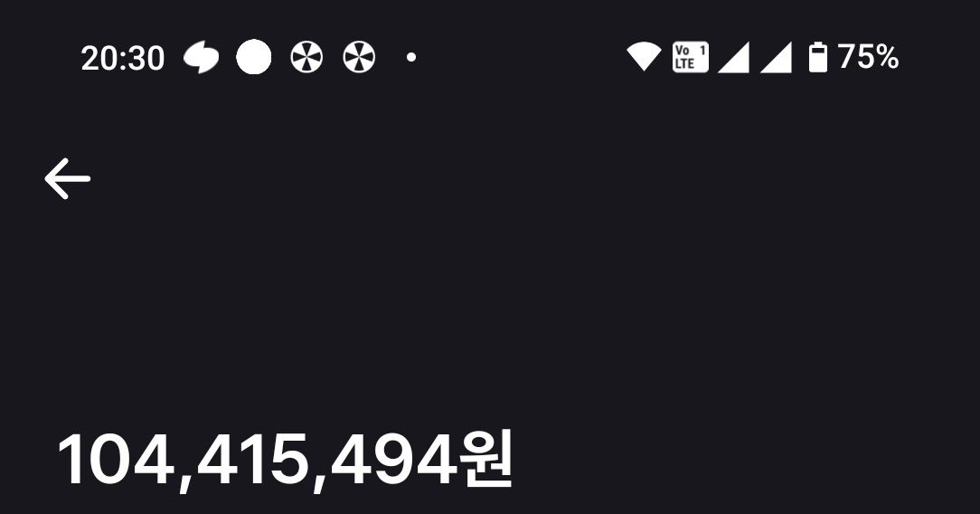Tap the small dot for more notifications
Screen dimensions: 980x514
point(411,58)
